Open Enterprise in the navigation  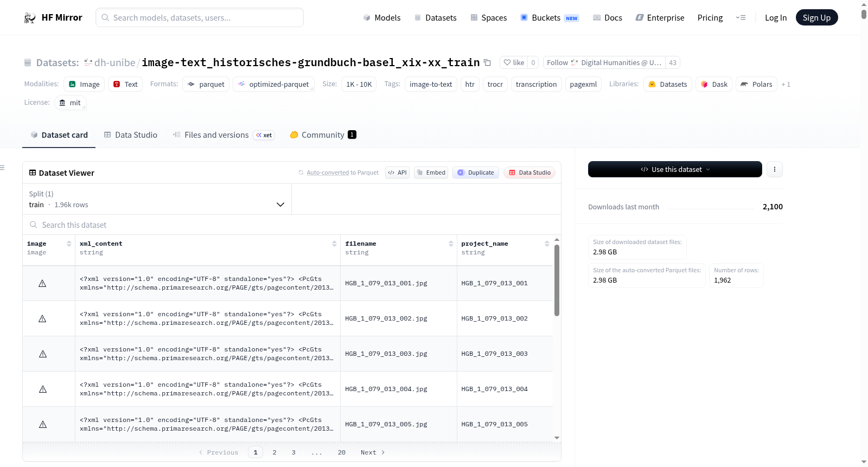tap(660, 17)
